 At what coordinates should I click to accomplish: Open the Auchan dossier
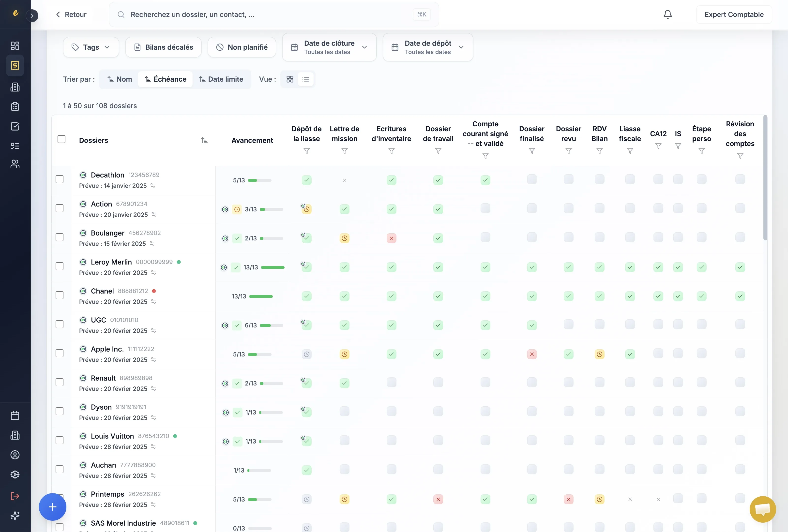(x=103, y=465)
